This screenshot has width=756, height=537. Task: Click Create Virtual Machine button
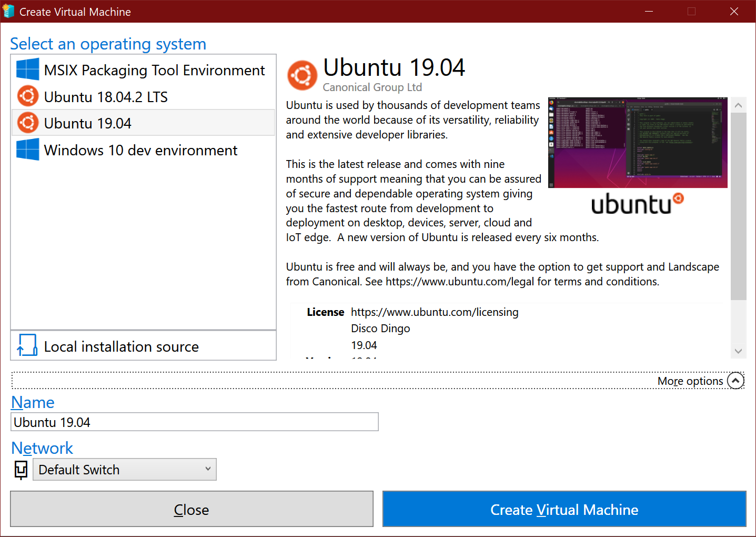tap(564, 509)
